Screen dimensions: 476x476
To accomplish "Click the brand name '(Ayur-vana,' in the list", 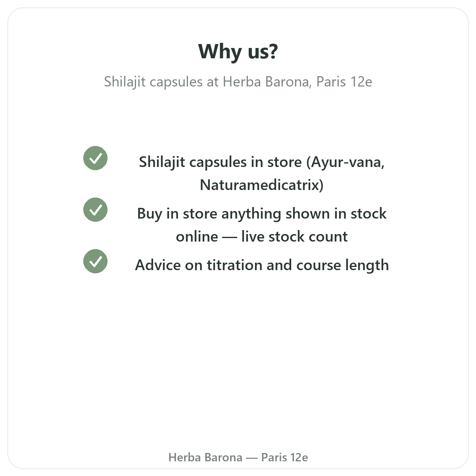I will 345,162.
